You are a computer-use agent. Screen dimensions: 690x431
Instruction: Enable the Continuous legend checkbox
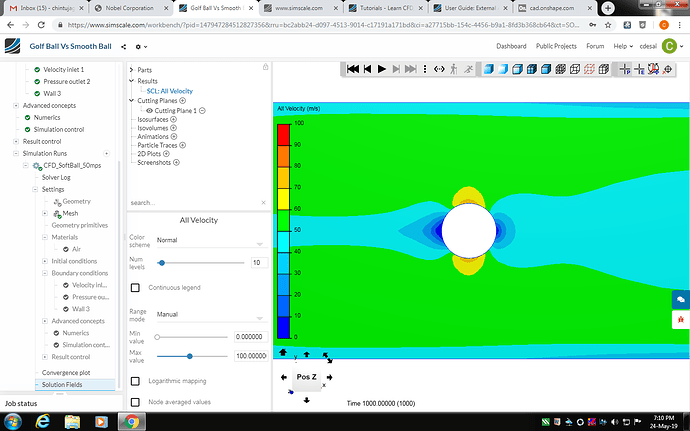coord(136,287)
